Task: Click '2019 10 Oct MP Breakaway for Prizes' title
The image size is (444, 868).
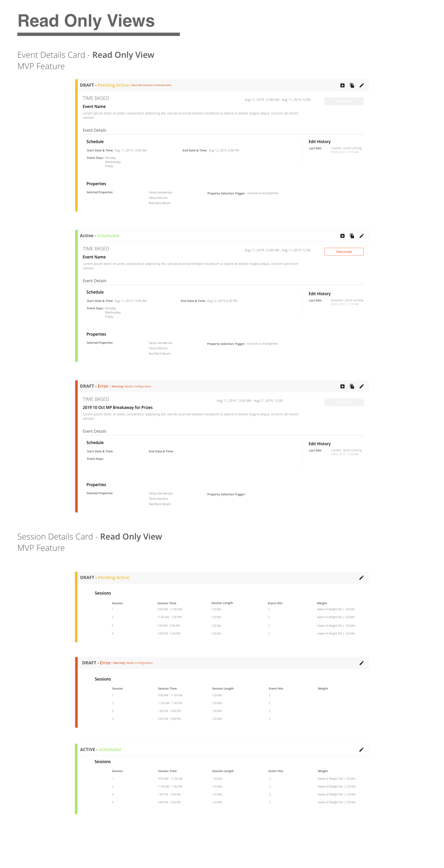Action: pyautogui.click(x=117, y=407)
